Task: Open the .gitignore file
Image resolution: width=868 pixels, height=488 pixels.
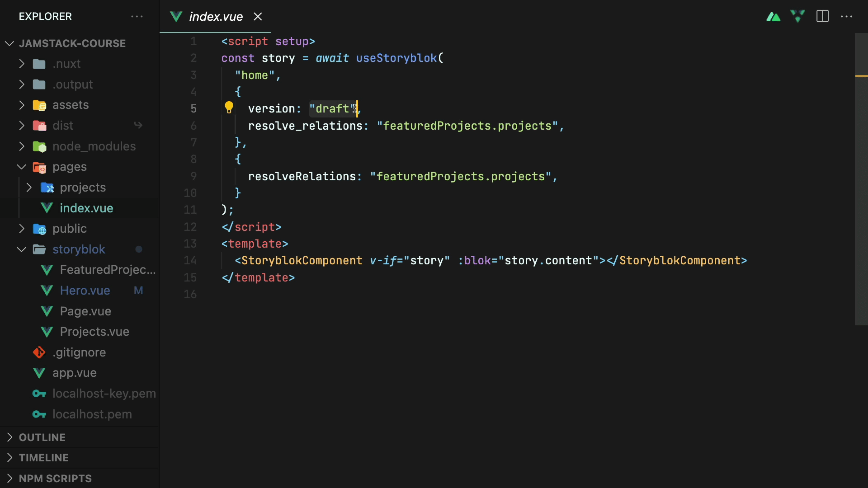Action: coord(80,352)
